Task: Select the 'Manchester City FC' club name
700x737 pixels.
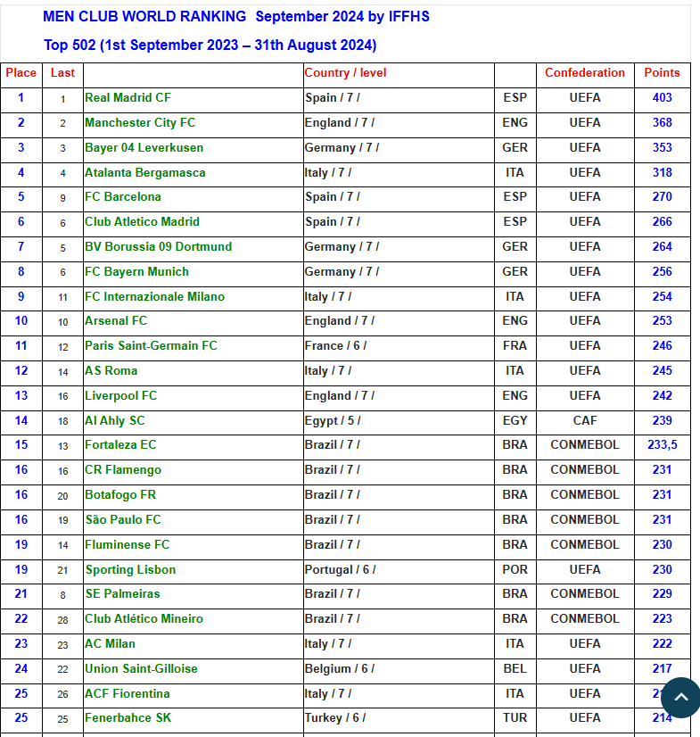Action: 140,122
